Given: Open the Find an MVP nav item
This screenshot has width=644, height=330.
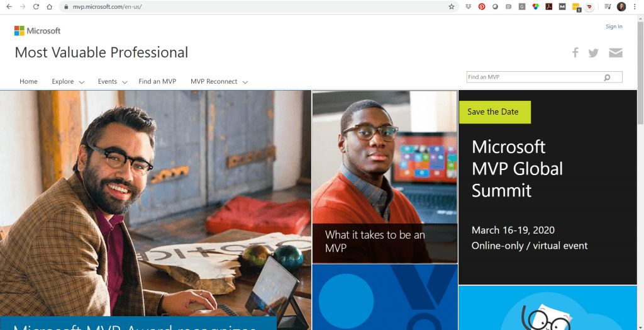Looking at the screenshot, I should 157,81.
